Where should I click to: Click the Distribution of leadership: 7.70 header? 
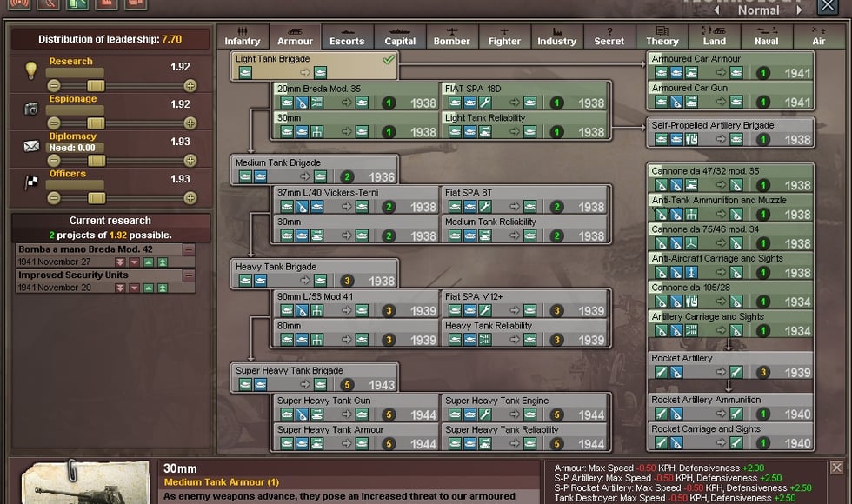pos(110,39)
